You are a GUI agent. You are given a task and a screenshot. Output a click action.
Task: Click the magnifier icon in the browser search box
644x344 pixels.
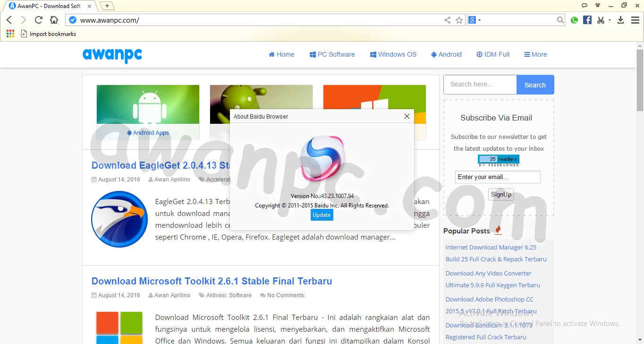tap(560, 20)
